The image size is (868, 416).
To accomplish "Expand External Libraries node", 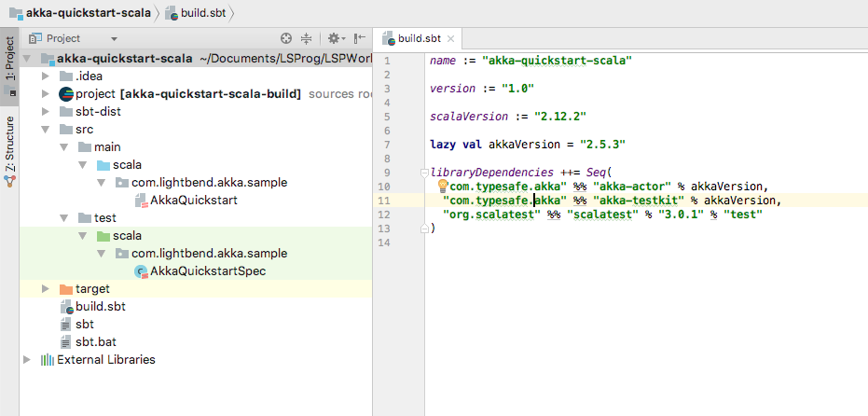I will (x=26, y=360).
